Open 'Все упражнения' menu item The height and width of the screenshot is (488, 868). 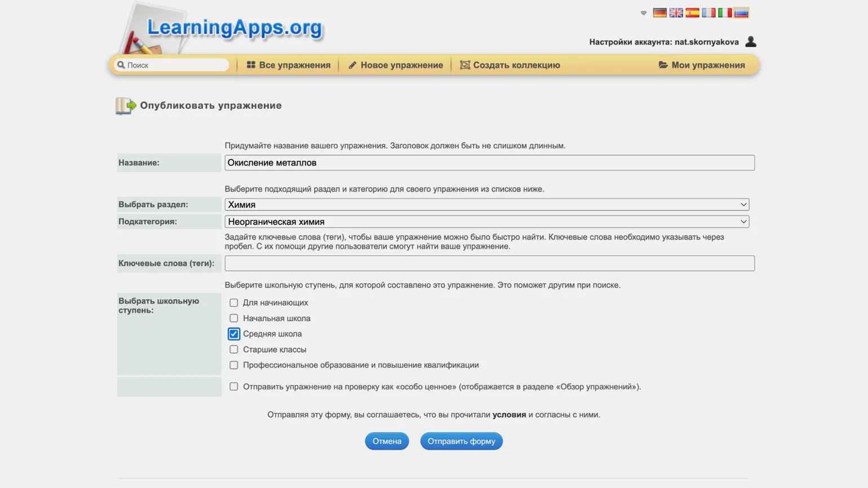[x=289, y=65]
